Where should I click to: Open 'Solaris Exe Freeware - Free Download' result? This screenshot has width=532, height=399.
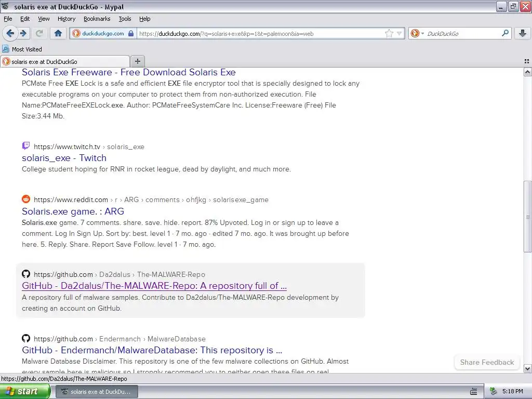pyautogui.click(x=129, y=72)
